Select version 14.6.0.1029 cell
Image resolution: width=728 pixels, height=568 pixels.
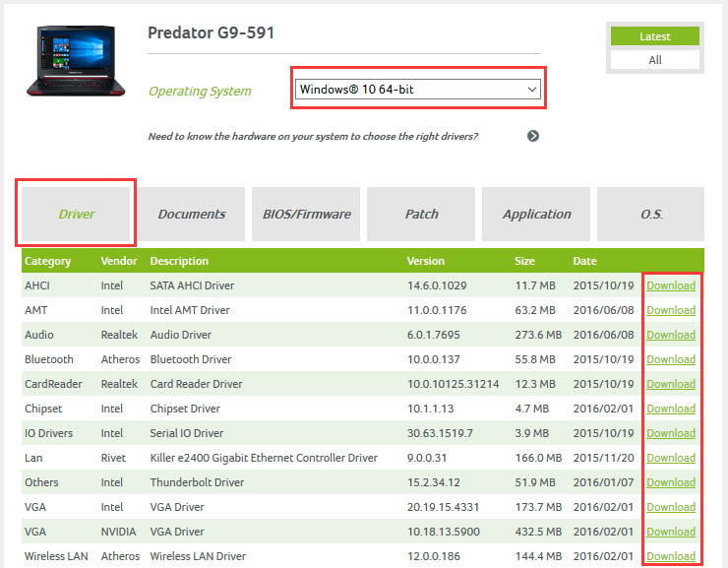point(437,285)
